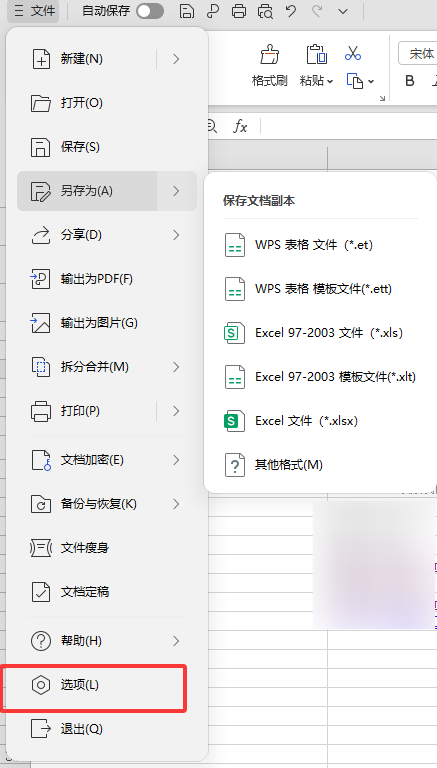This screenshot has width=437, height=768.
Task: Select 帮助(H) menu item
Action: tap(107, 641)
